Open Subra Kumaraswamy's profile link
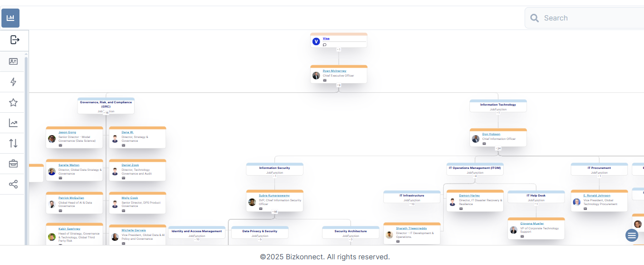 pyautogui.click(x=274, y=196)
